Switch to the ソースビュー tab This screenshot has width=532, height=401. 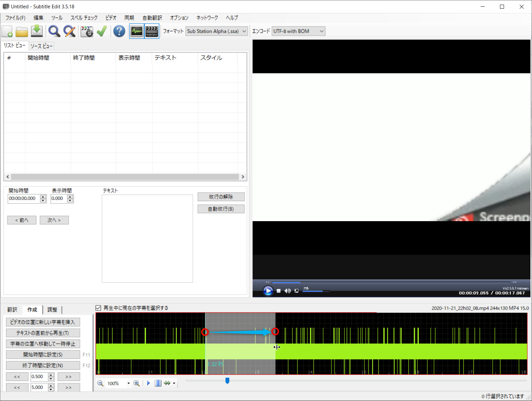pos(41,46)
